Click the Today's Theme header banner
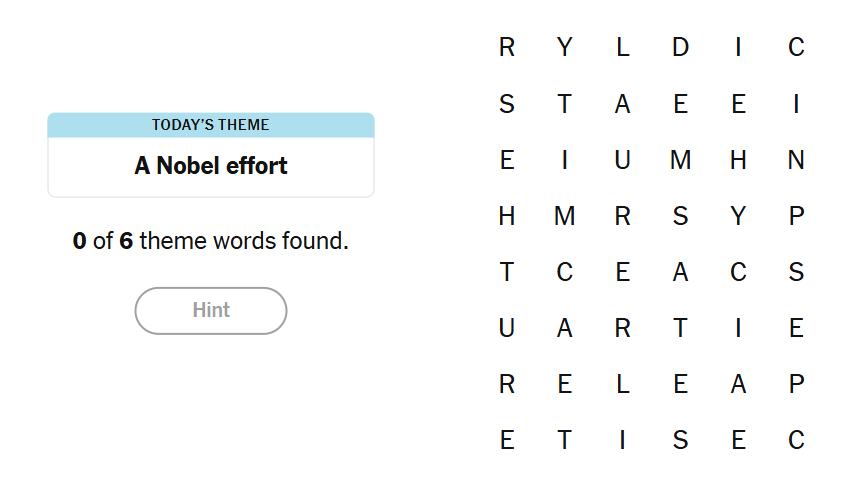Viewport: 854px width, 497px height. coord(211,125)
